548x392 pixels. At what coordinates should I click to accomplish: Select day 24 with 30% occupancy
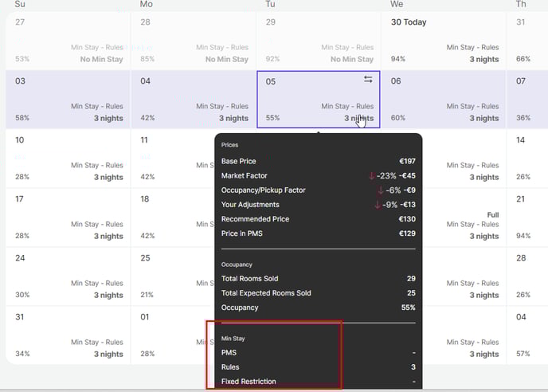(68, 276)
